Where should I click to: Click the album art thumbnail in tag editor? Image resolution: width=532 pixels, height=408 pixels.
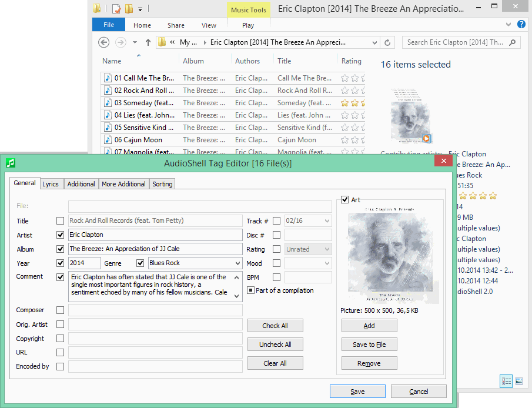click(390, 255)
